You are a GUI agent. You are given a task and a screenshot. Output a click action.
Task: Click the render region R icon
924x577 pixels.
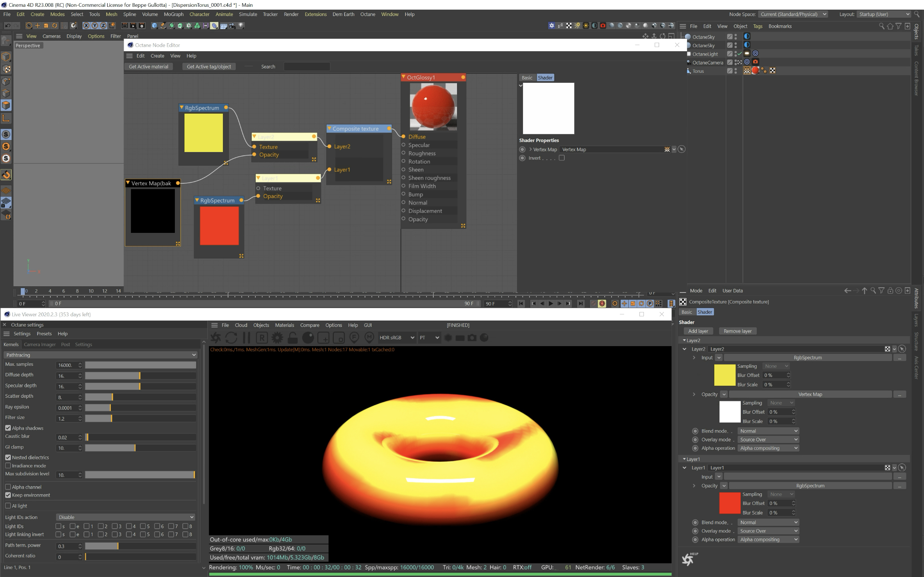pos(262,338)
